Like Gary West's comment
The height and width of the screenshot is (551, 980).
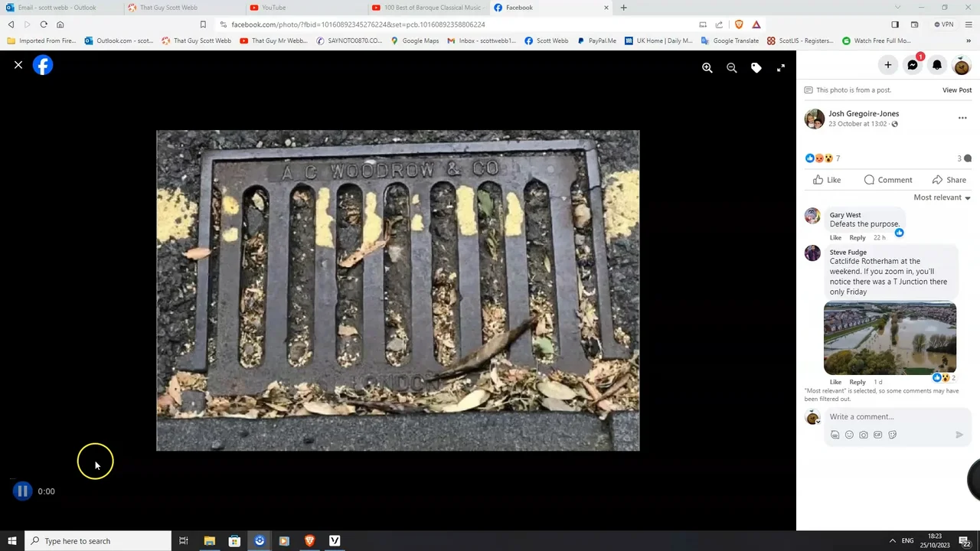pyautogui.click(x=835, y=238)
